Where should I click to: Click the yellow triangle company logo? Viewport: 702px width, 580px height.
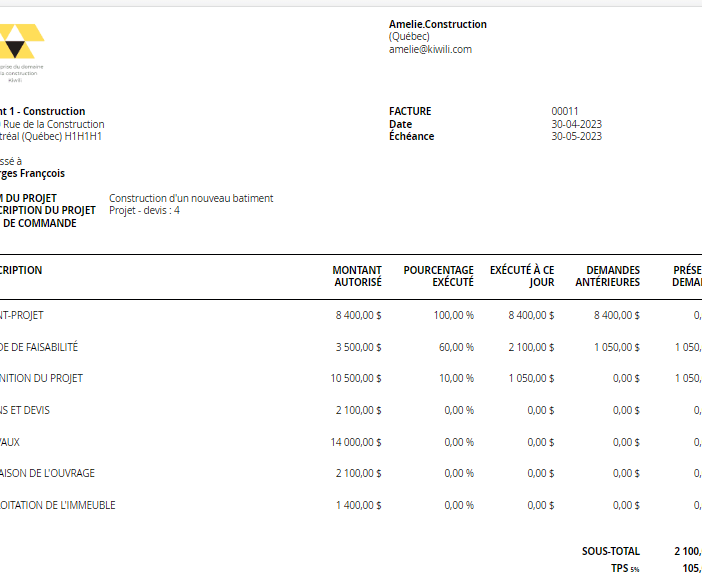click(21, 41)
